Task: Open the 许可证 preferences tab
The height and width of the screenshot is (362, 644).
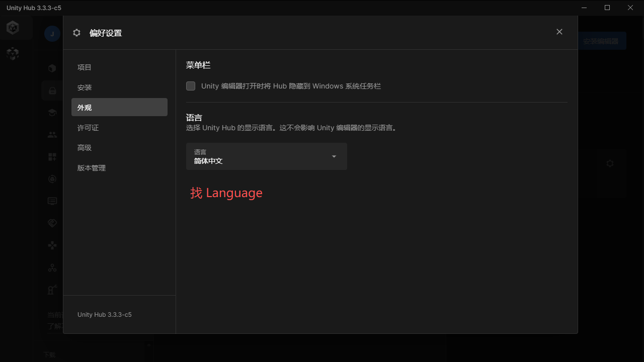Action: point(119,128)
